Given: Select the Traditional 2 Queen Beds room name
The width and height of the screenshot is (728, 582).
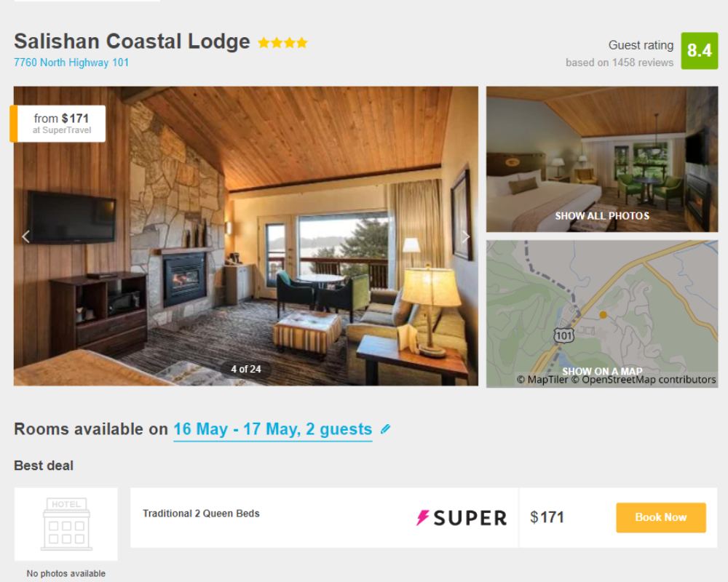Looking at the screenshot, I should [x=201, y=514].
